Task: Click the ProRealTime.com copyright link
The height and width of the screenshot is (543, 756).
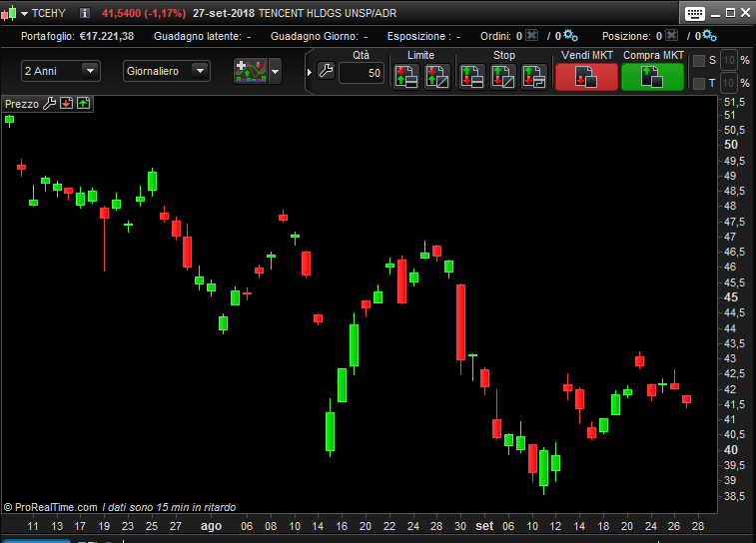Action: (51, 507)
